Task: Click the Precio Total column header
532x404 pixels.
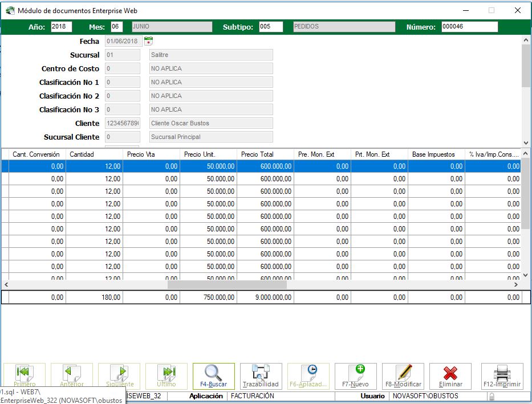Action: [x=265, y=154]
